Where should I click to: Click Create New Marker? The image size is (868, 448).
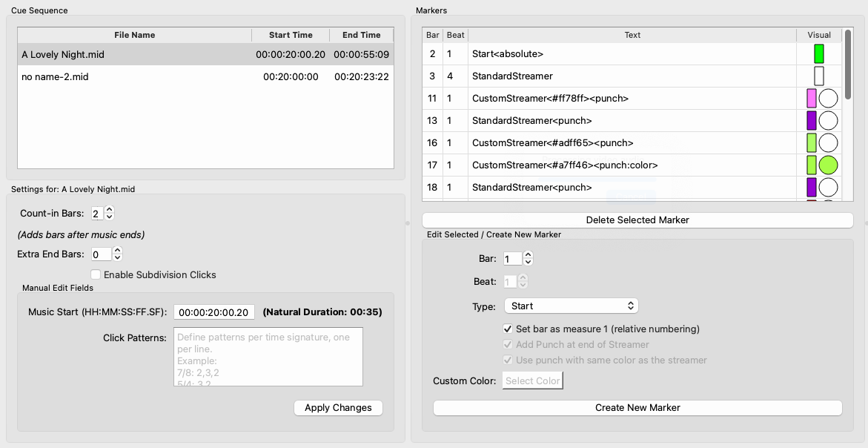click(637, 407)
